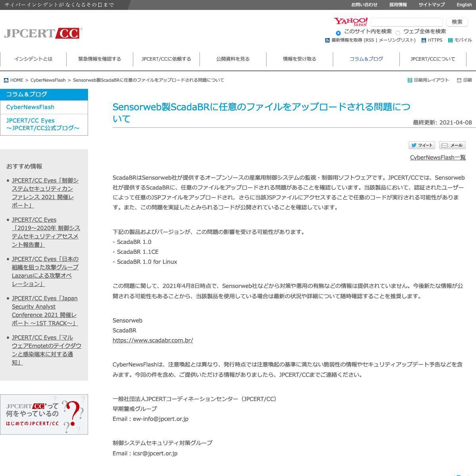The width and height of the screenshot is (476, 476).
Task: Open JPCERT/CCに依頼する menu
Action: pyautogui.click(x=166, y=59)
